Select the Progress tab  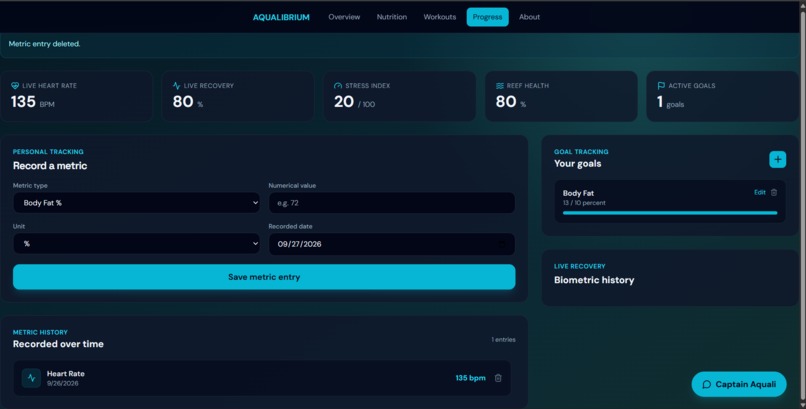(x=487, y=17)
